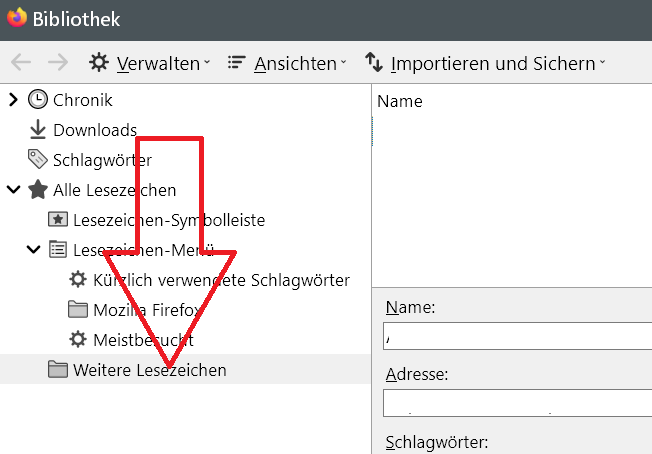Open Importieren und Sichern menu
The image size is (652, 454).
485,63
